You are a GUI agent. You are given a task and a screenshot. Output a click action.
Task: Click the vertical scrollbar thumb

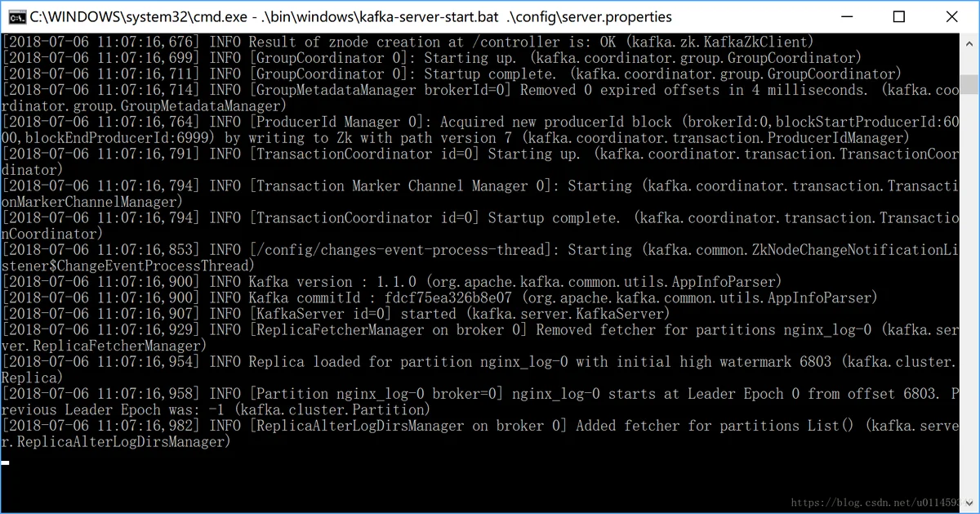pos(969,84)
